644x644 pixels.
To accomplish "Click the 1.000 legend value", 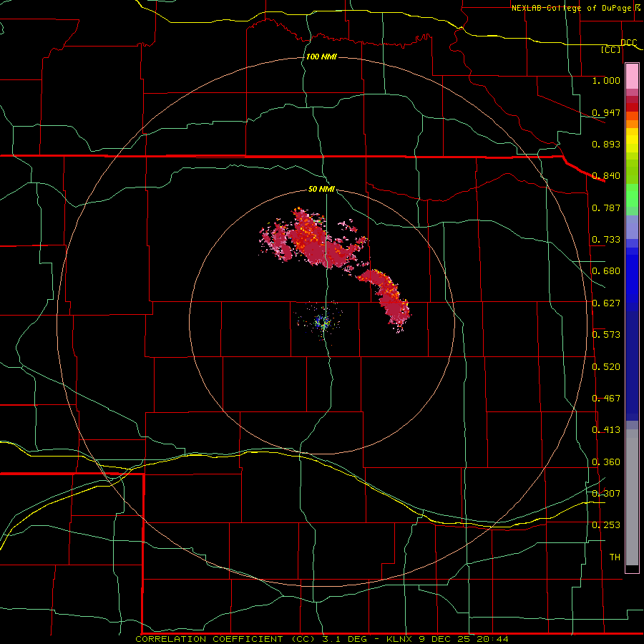I will click(x=606, y=80).
